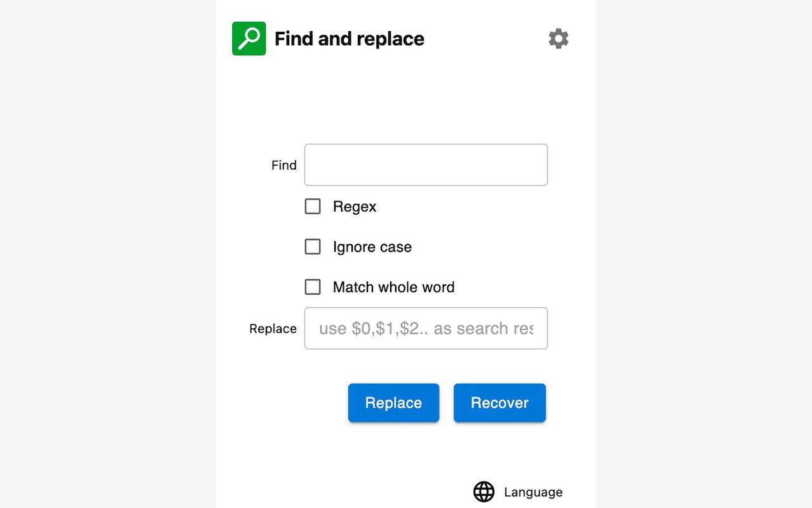Click the green magnifier logo icon
This screenshot has height=508, width=812.
coord(249,39)
